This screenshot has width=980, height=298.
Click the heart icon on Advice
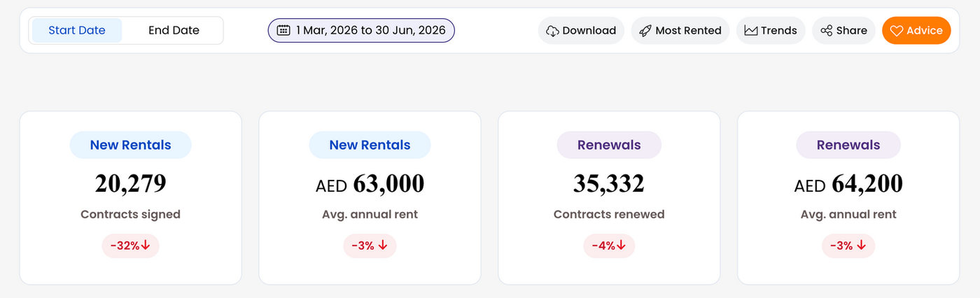[x=897, y=31]
